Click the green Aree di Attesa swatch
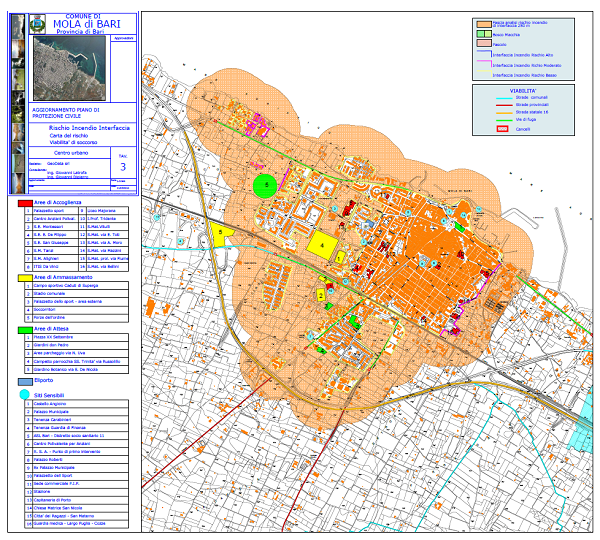Viewport: 600px width, 540px height. pos(25,328)
